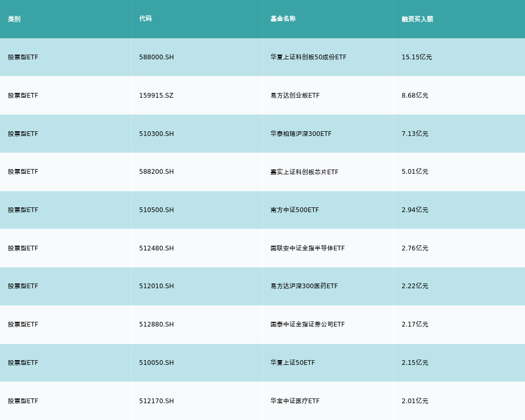Image resolution: width=525 pixels, height=420 pixels.
Task: Click the 7.13亿元 amount
Action: click(415, 134)
